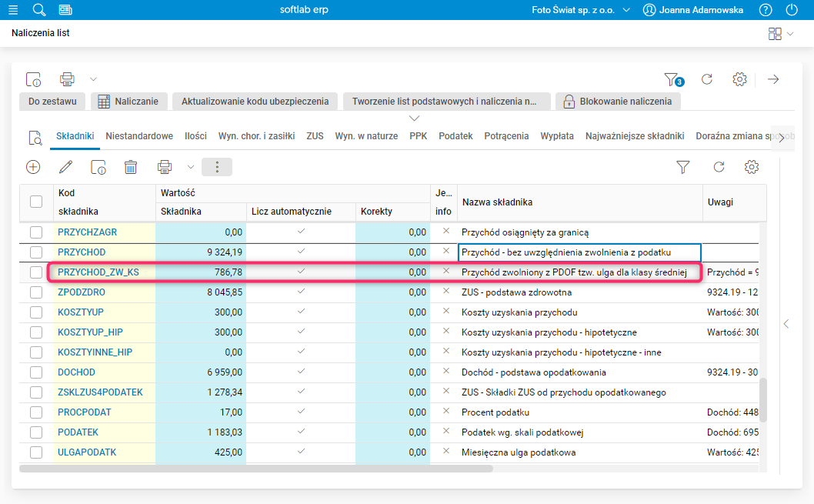814x504 pixels.
Task: Click the grid settings gear icon
Action: 752,167
